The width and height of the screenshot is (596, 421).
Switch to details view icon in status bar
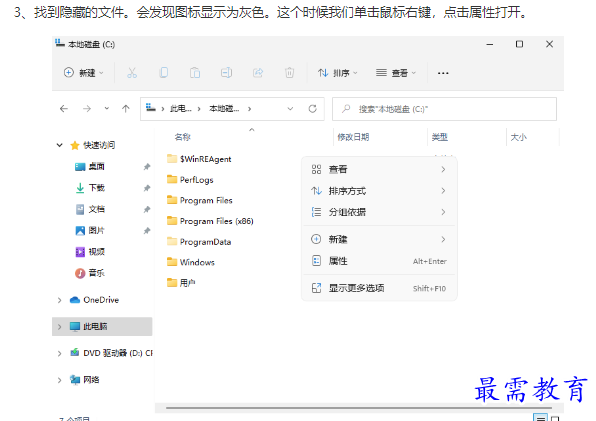pyautogui.click(x=540, y=418)
